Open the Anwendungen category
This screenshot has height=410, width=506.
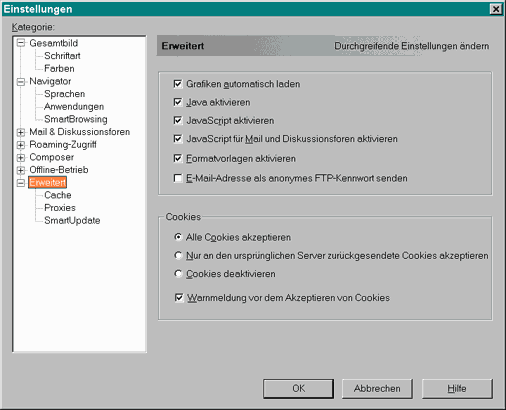(74, 106)
